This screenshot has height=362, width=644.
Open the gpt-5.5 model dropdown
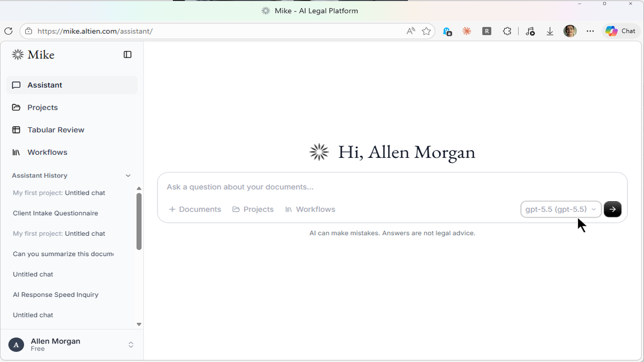pyautogui.click(x=561, y=209)
